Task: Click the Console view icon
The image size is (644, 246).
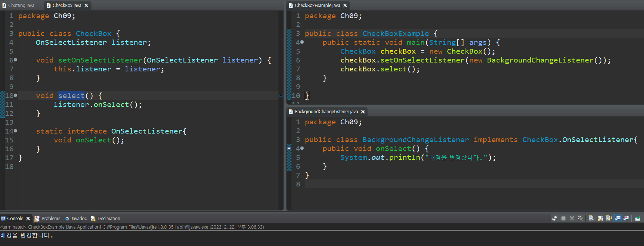Action: coord(3,219)
